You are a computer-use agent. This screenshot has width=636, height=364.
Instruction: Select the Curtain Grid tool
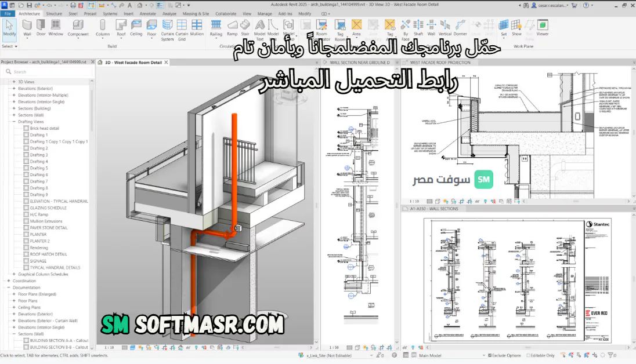click(x=182, y=30)
